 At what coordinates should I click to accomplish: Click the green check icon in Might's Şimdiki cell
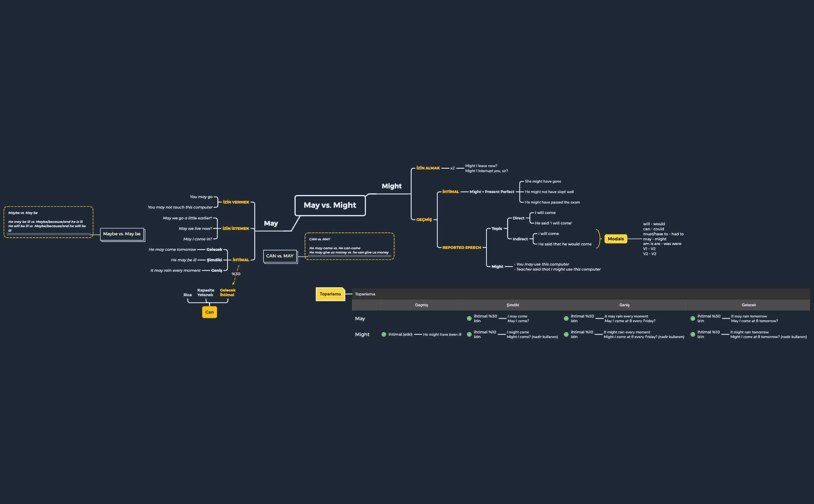pyautogui.click(x=469, y=334)
